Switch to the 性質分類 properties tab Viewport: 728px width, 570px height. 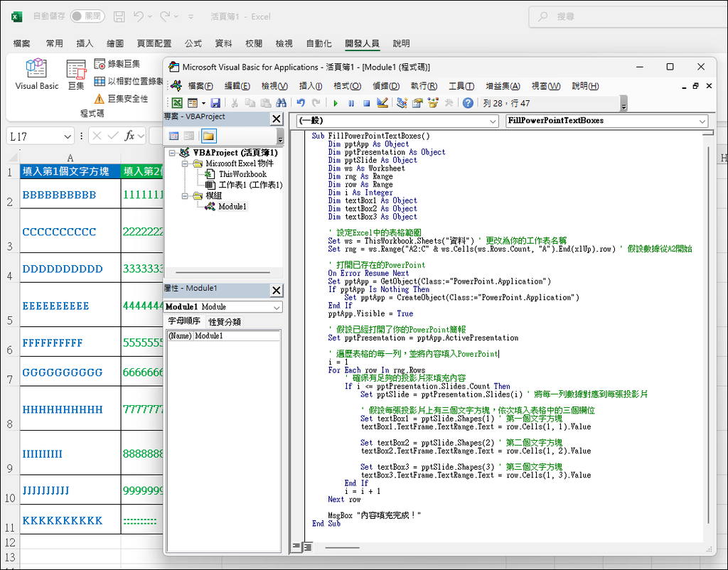pos(224,321)
